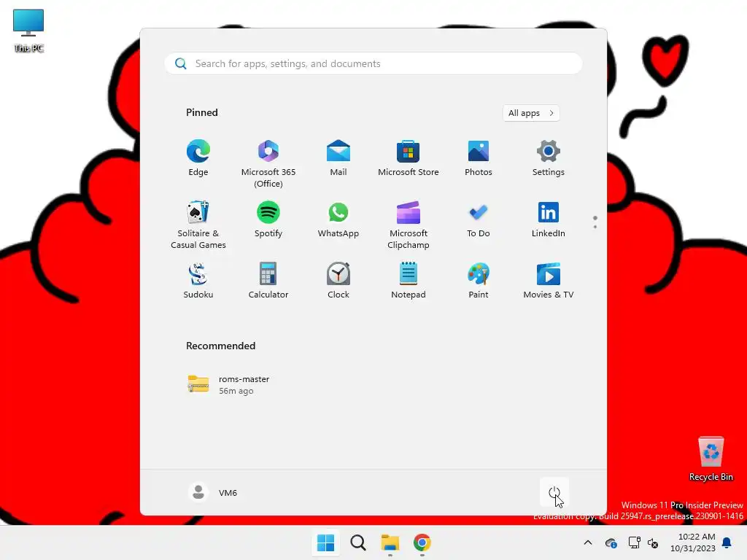Select the This PC desktop icon
Image resolution: width=747 pixels, height=560 pixels.
tap(28, 31)
